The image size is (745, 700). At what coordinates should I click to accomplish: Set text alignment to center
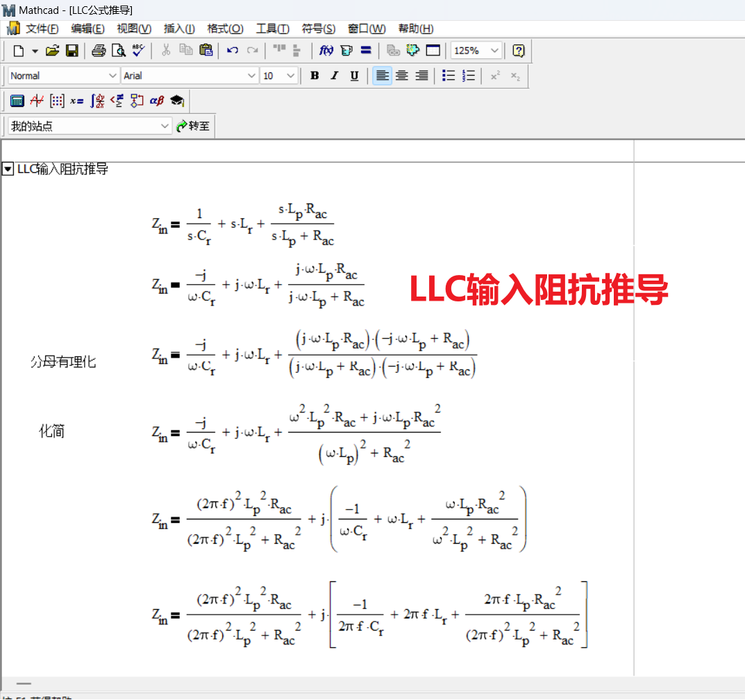402,76
